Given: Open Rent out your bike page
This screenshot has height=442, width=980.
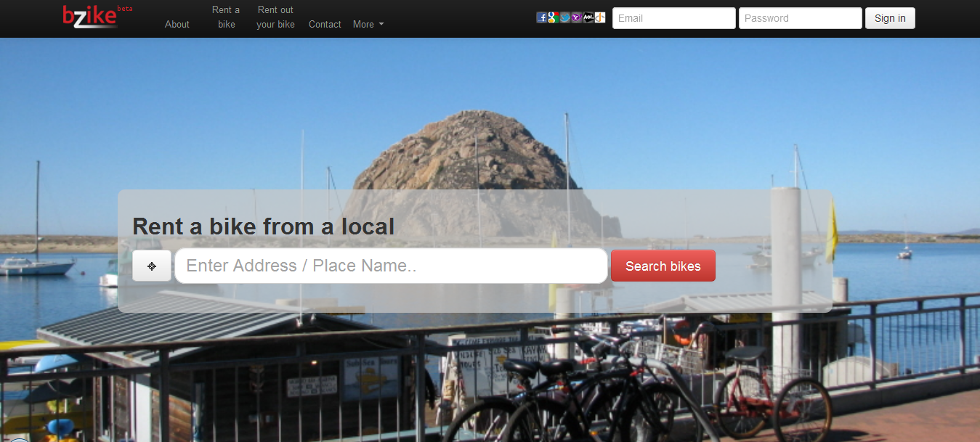Looking at the screenshot, I should coord(275,17).
